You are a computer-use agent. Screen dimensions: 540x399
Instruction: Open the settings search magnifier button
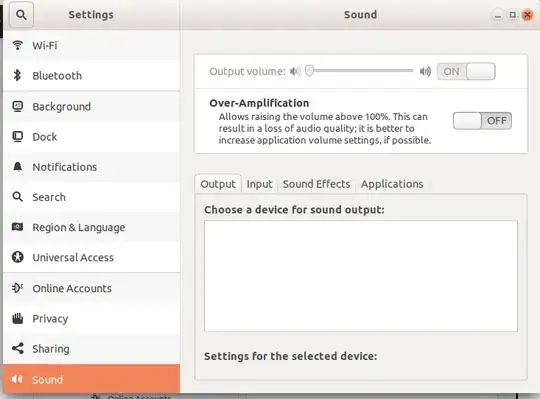(x=21, y=15)
